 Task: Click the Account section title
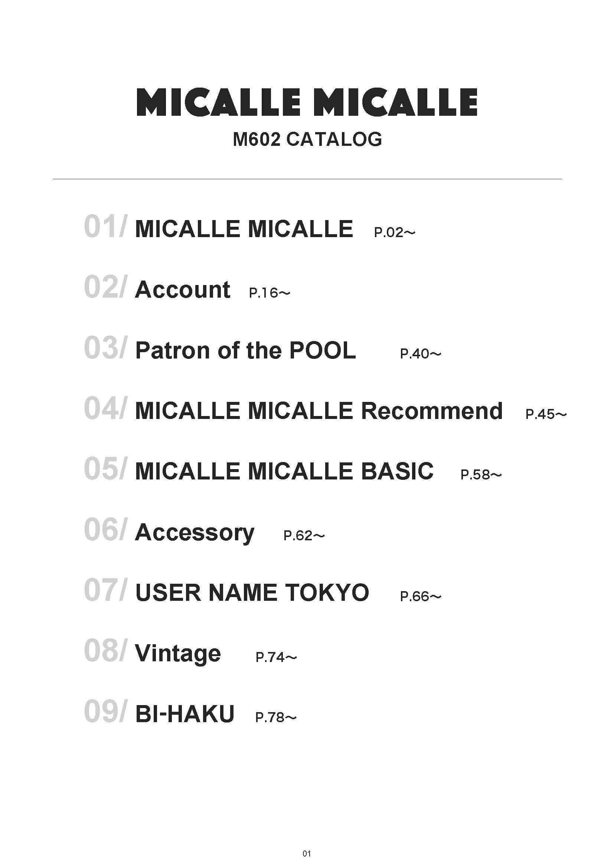183,290
